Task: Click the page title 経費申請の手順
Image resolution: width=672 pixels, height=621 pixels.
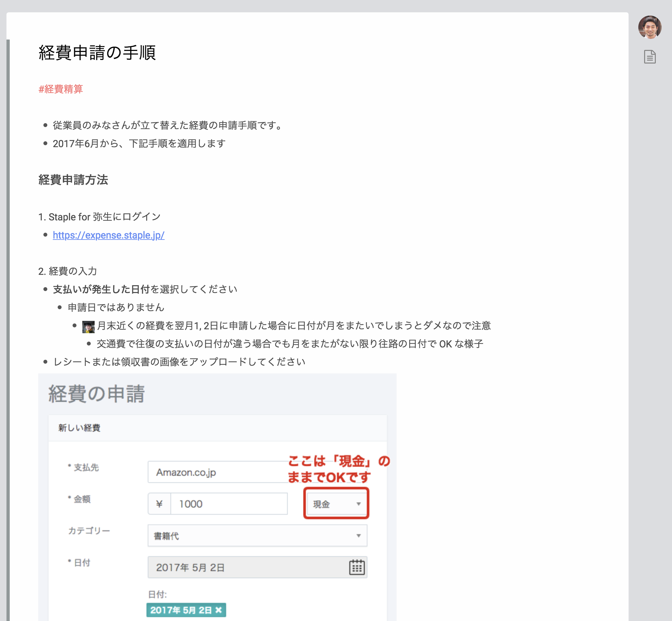Action: click(97, 53)
